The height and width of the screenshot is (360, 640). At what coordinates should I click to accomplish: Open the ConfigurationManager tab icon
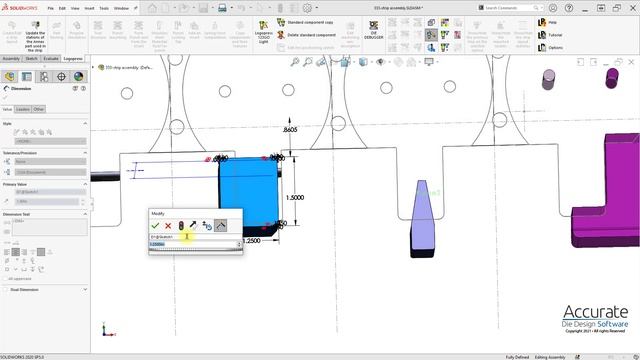point(44,76)
